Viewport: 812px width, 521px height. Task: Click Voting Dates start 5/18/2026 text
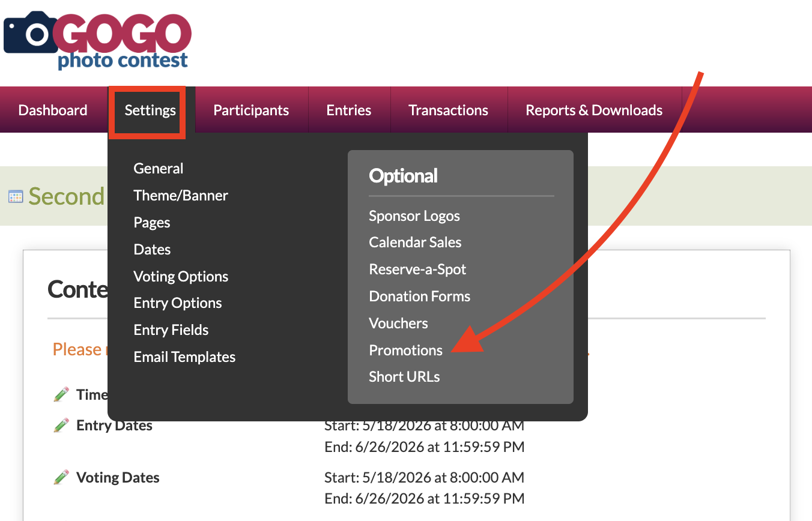[424, 478]
